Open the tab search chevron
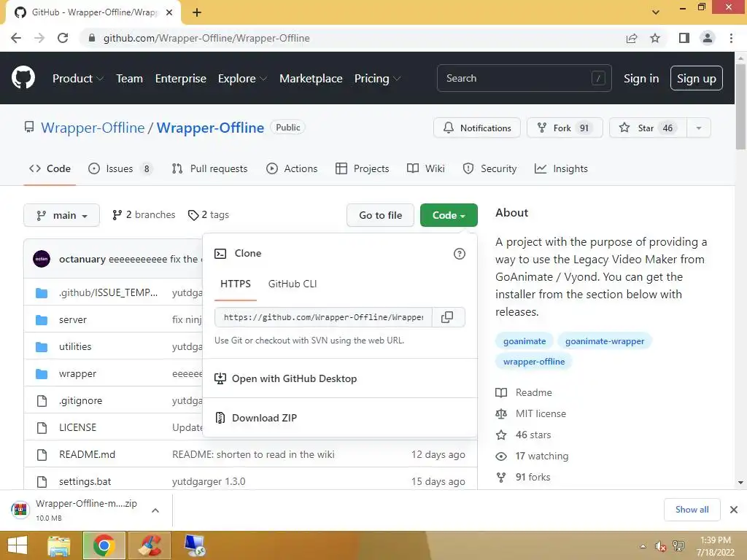747x560 pixels. 656,12
